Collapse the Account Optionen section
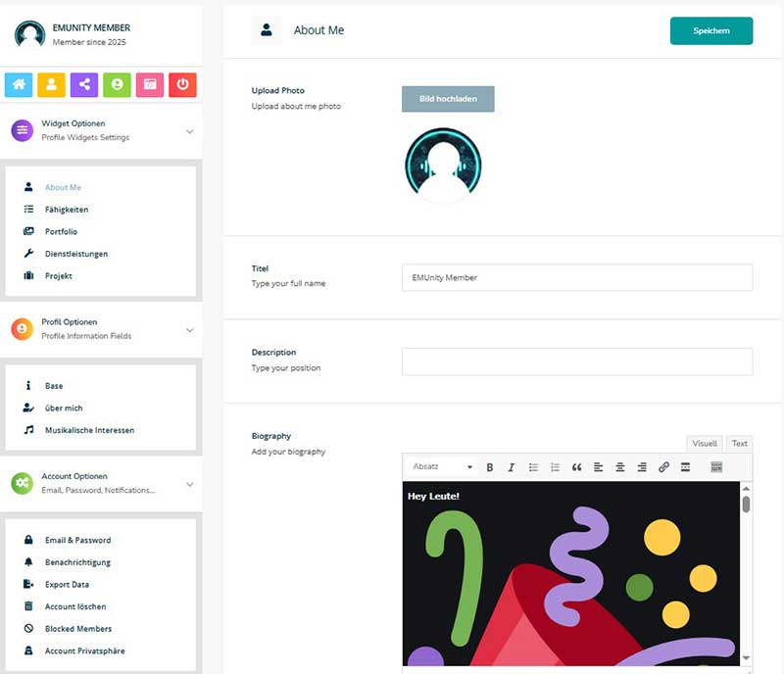 point(189,484)
